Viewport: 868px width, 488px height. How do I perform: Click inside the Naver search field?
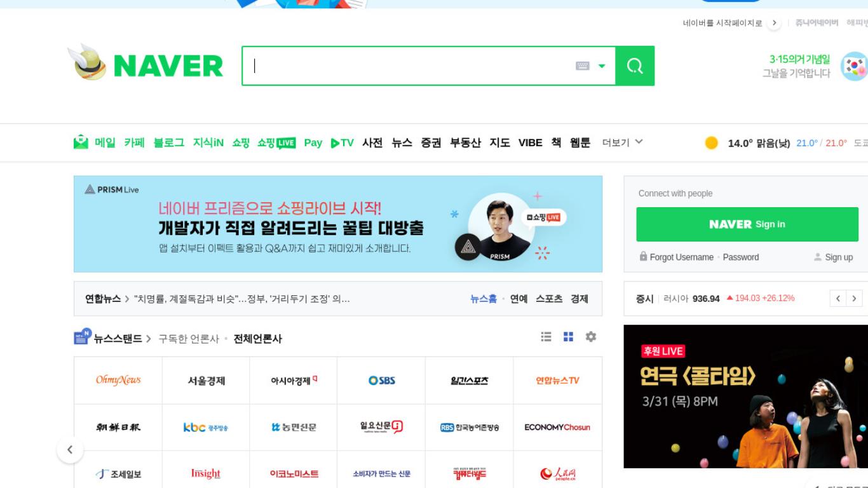click(410, 66)
